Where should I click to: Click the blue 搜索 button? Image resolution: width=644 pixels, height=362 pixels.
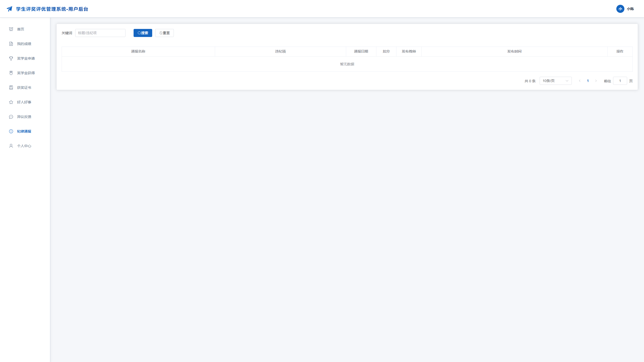tap(143, 33)
